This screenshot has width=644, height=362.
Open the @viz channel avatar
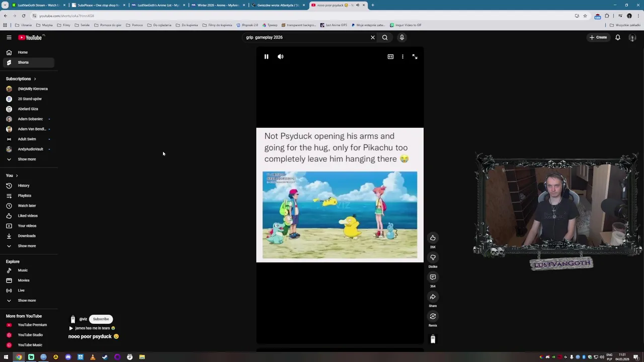pos(72,319)
